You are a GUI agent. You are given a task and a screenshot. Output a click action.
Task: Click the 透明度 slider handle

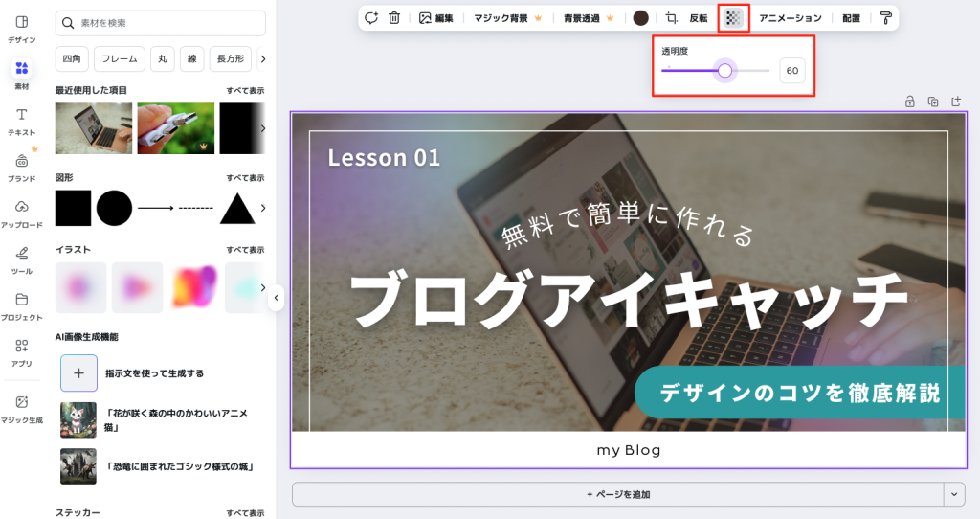724,71
